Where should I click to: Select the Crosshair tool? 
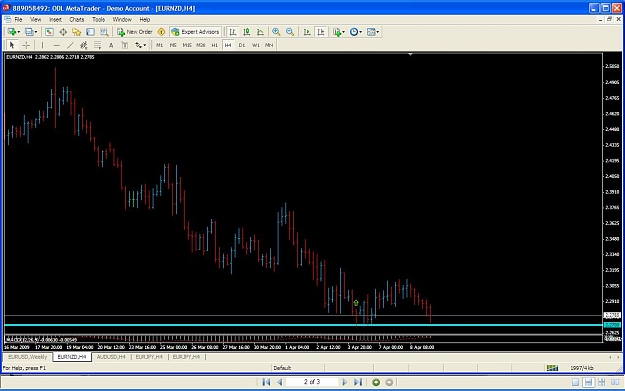pos(26,45)
